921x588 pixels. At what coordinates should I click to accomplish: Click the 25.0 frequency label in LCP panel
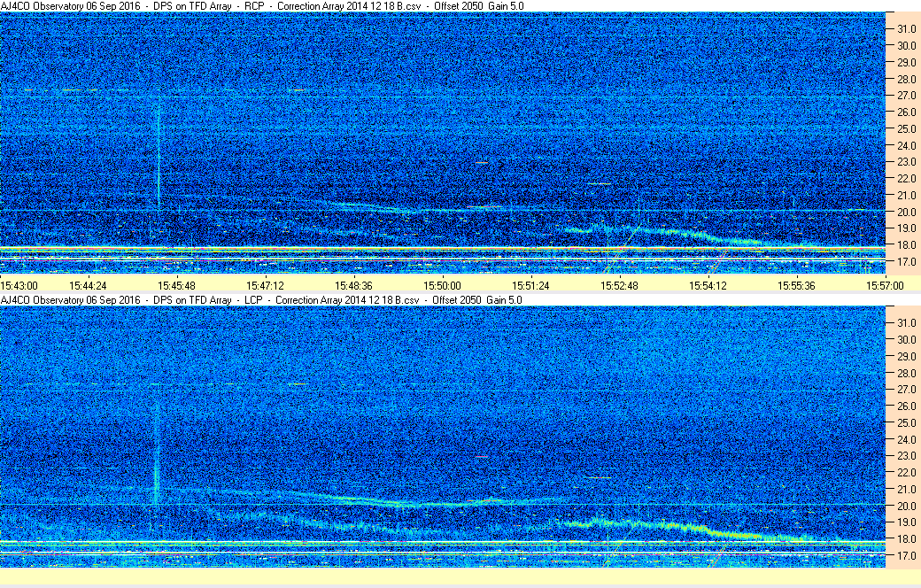903,422
